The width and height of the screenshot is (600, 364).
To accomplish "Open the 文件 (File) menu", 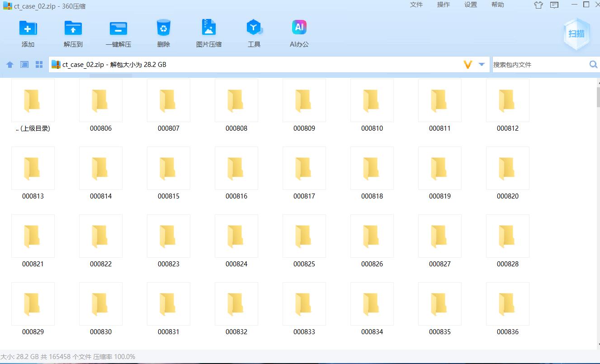I will click(416, 5).
